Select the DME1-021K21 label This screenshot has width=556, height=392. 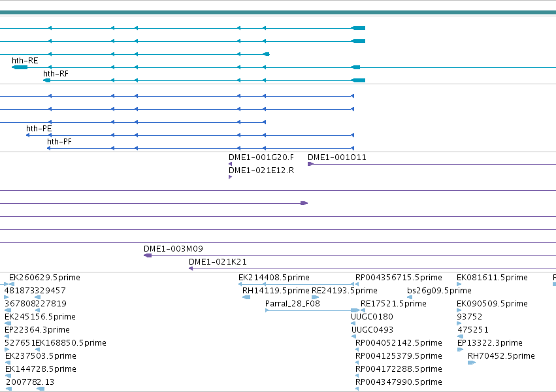[x=218, y=262]
